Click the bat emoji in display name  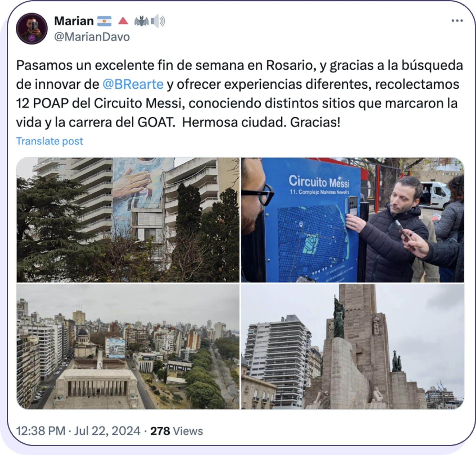(141, 21)
